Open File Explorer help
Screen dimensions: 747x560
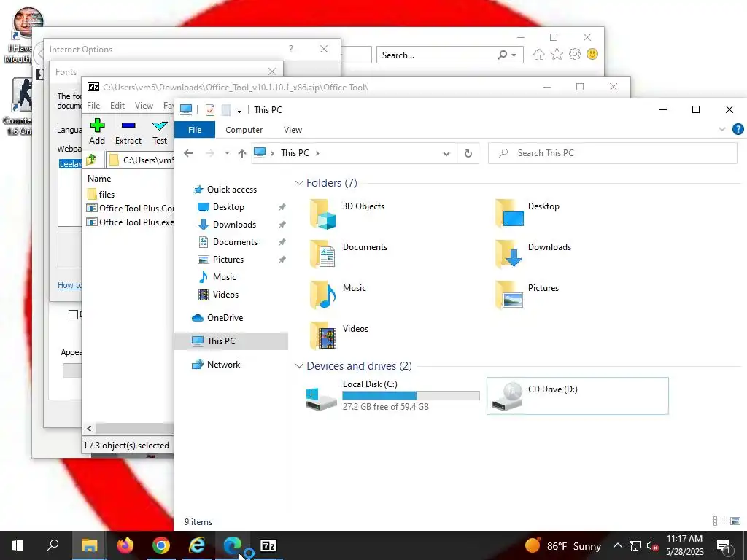pyautogui.click(x=738, y=129)
